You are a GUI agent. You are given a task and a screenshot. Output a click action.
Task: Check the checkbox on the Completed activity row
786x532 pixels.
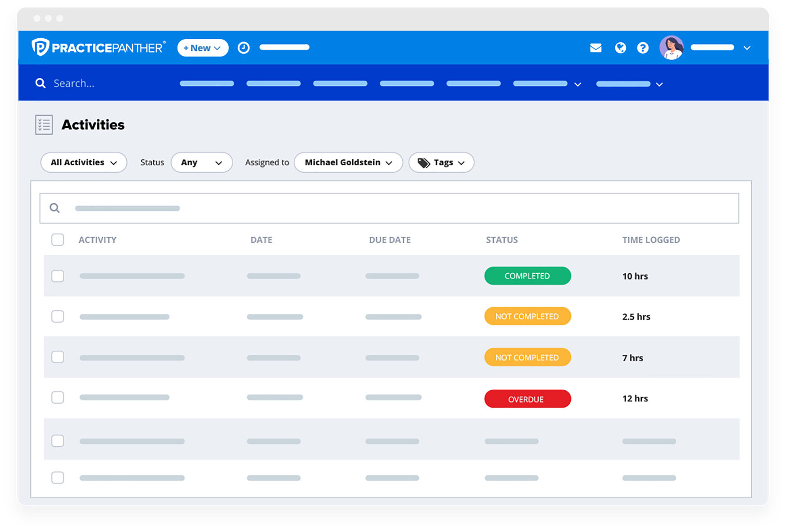click(58, 276)
